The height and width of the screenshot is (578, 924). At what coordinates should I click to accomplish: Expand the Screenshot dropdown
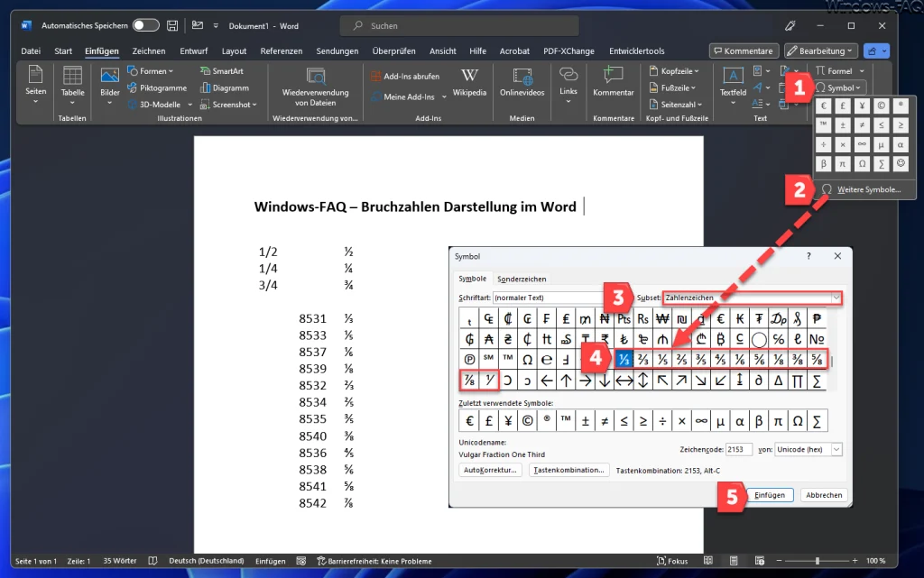[x=228, y=105]
